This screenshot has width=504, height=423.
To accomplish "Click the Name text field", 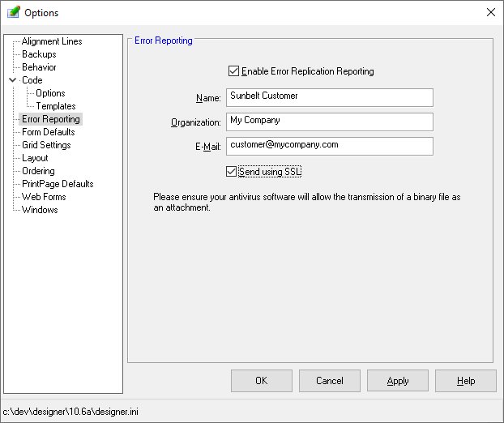I will click(329, 97).
